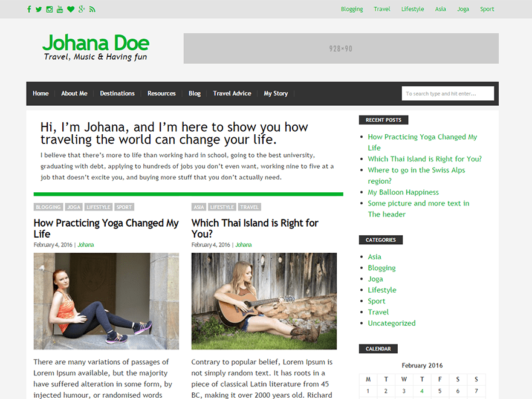Screen dimensions: 532x399
Task: Open the Twitter bird icon
Action: click(x=39, y=9)
